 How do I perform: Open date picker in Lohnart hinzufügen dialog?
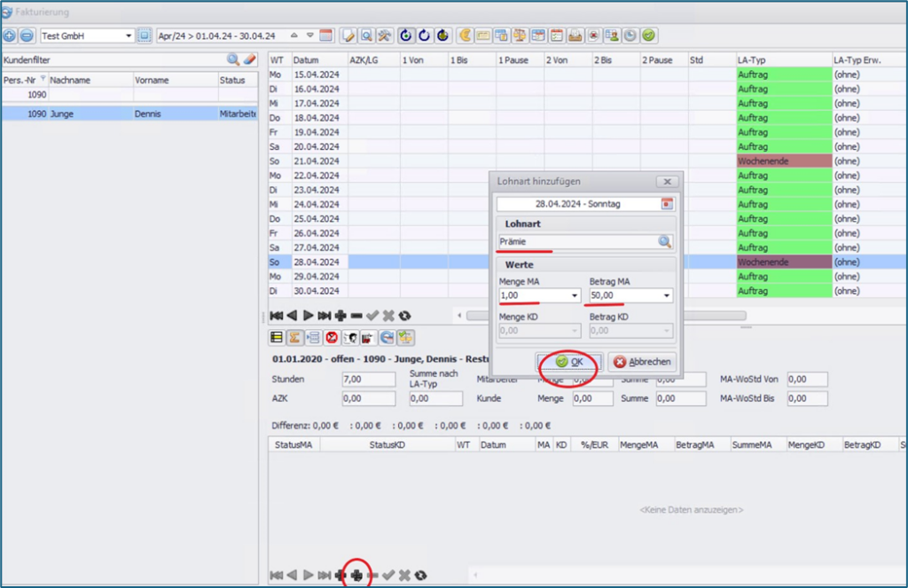667,204
